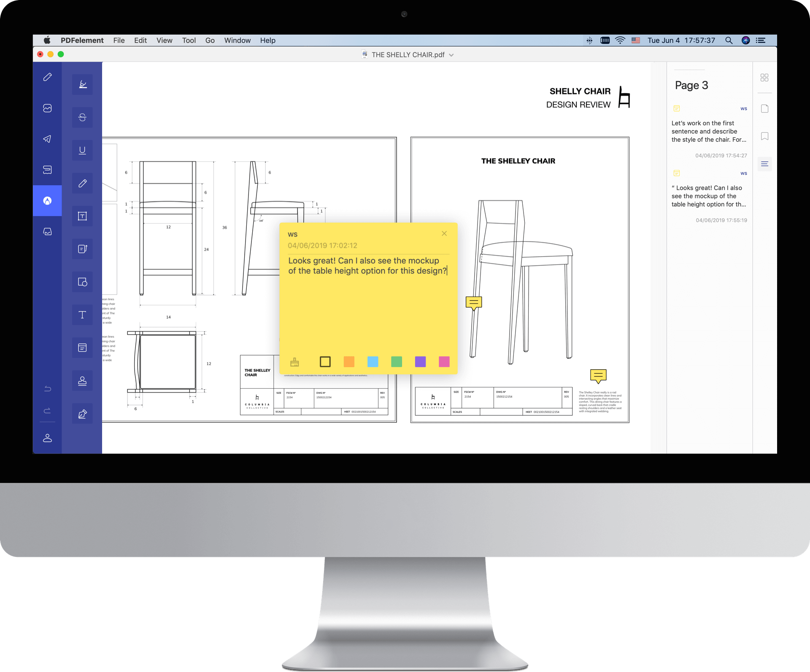Select the Highlight annotation tool
Viewport: 810px width, 672px height.
[x=83, y=84]
